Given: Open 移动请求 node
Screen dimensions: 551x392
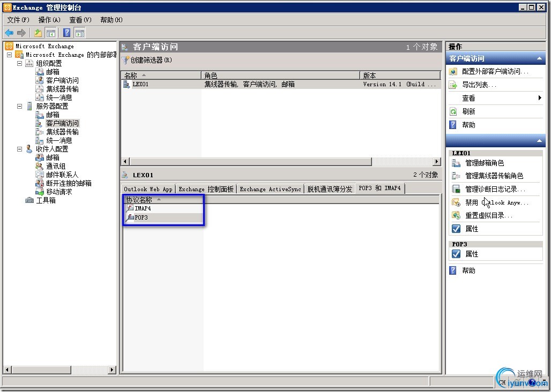Looking at the screenshot, I should (59, 192).
